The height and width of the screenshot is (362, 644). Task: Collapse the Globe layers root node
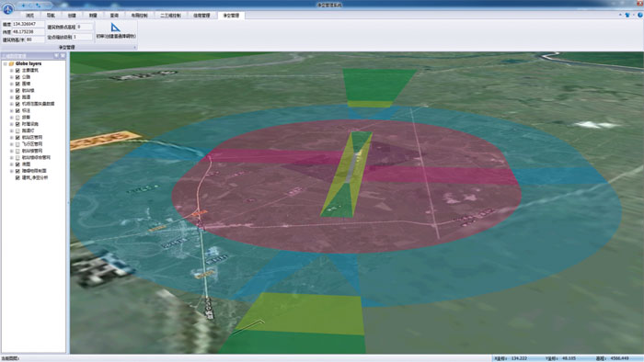point(5,63)
